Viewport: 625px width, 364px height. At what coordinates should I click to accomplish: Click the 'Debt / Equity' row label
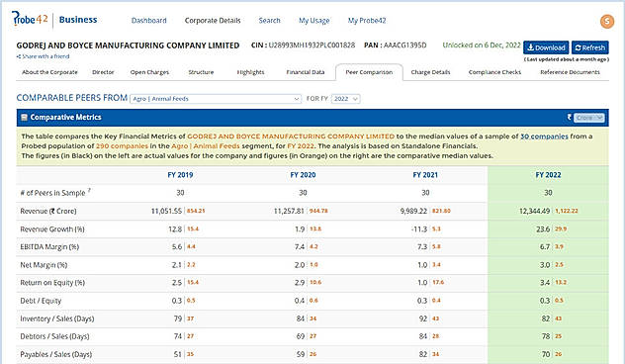click(41, 301)
